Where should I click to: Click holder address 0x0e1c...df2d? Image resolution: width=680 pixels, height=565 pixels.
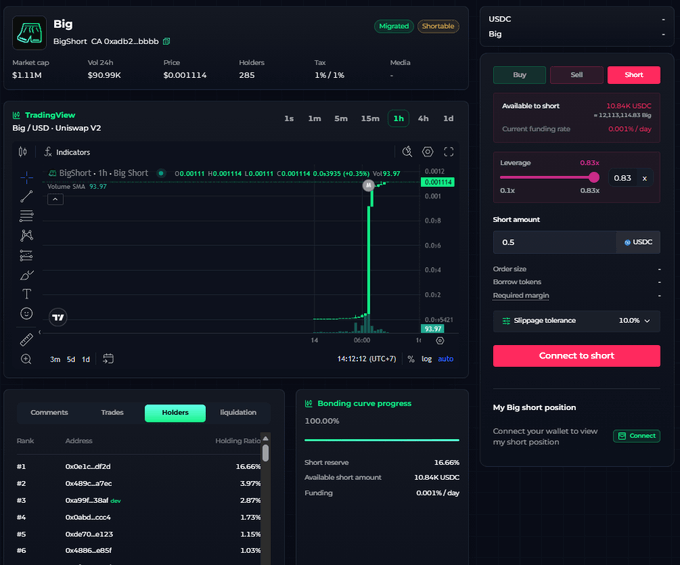click(x=88, y=467)
